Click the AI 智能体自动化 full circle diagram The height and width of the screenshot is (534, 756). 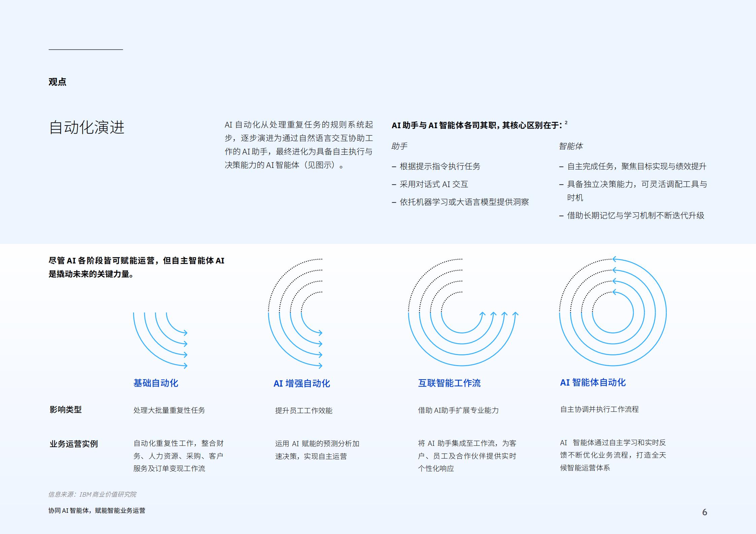(x=613, y=312)
